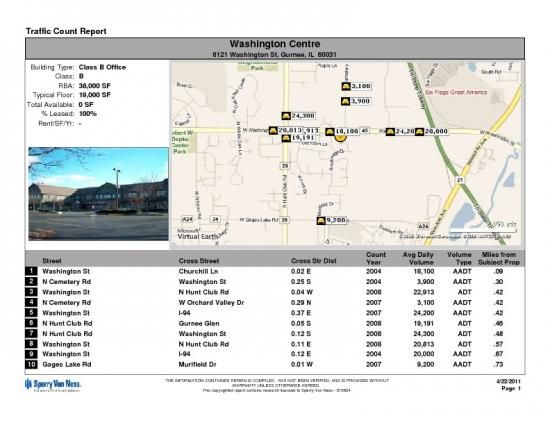Image resolution: width=550 pixels, height=425 pixels.
Task: Select row number badge 3 in table
Action: point(31,292)
